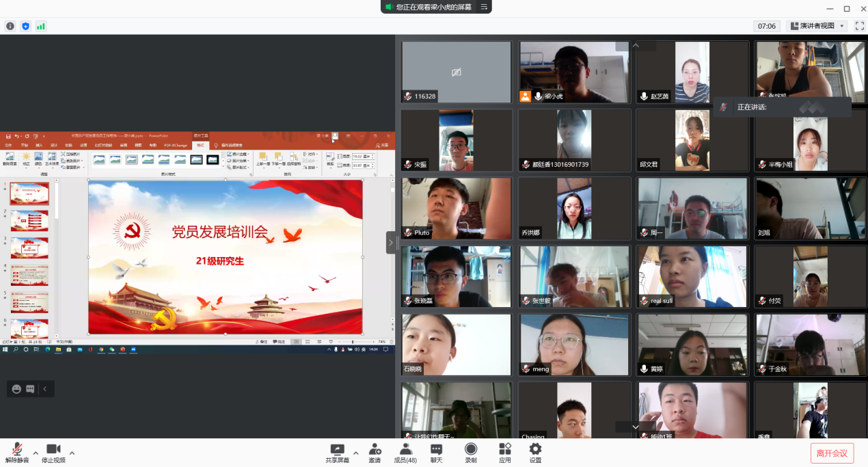The image size is (868, 467).
Task: Open meeting Settings (设置) gear
Action: coord(535,452)
